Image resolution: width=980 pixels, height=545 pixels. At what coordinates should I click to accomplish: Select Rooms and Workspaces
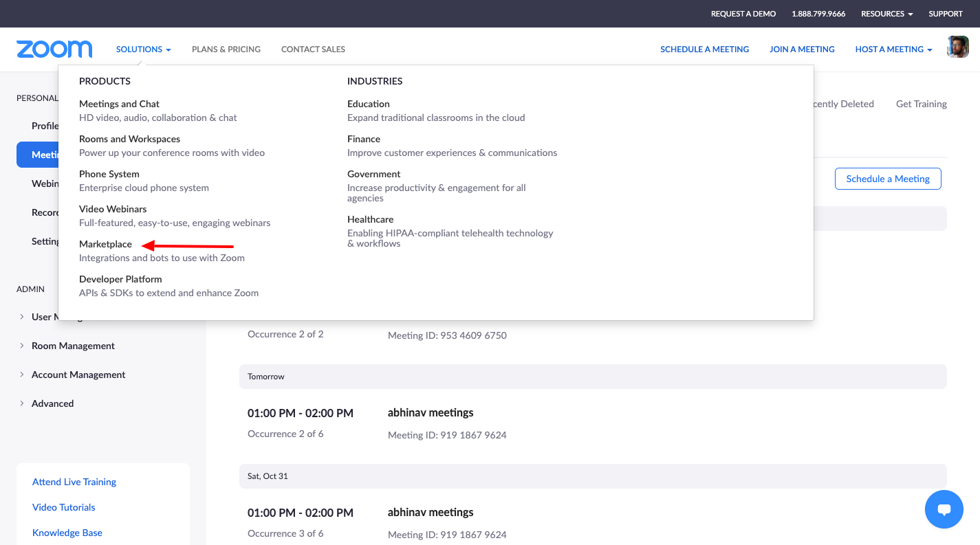point(129,139)
